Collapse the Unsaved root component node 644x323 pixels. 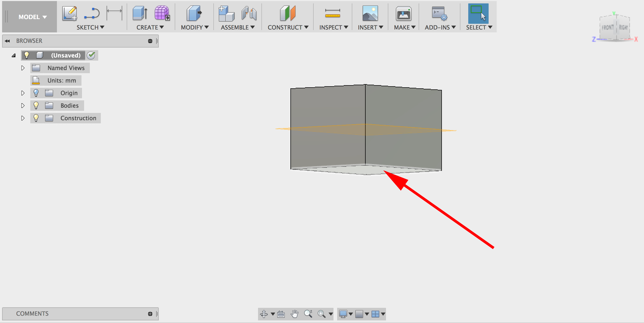click(x=14, y=55)
